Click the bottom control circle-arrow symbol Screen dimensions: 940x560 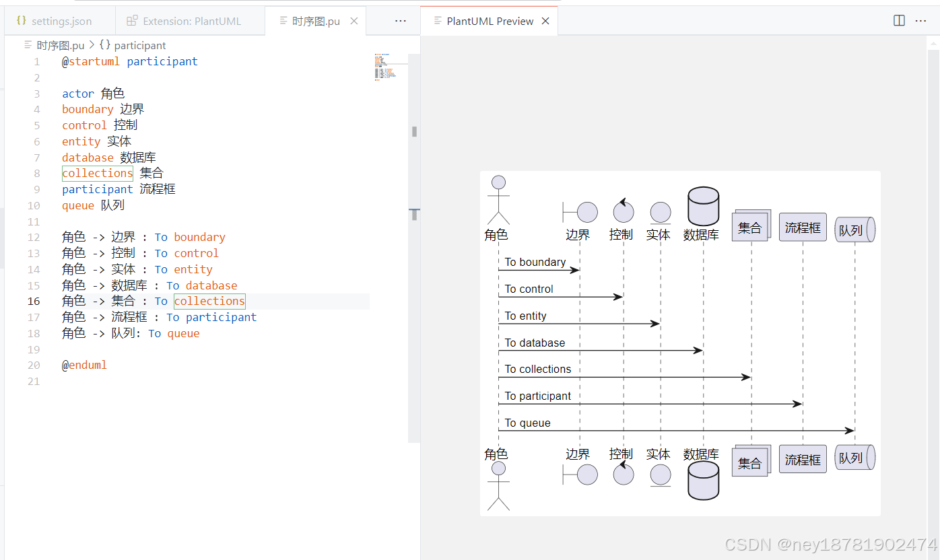(624, 473)
